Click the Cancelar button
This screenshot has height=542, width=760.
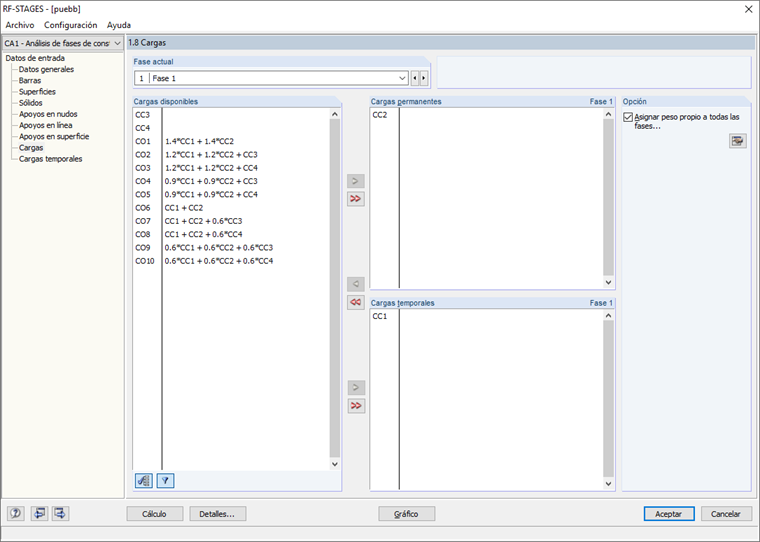(x=726, y=514)
